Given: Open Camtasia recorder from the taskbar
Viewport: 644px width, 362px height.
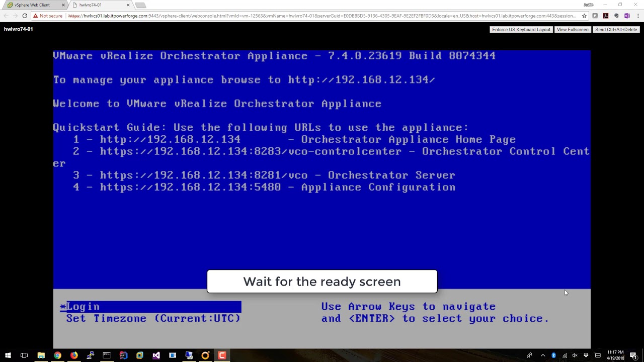Looking at the screenshot, I should pyautogui.click(x=222, y=355).
